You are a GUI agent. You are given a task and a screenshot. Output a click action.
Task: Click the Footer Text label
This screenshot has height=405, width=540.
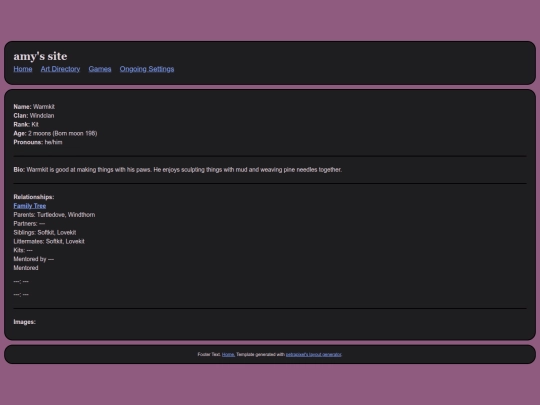coord(209,354)
